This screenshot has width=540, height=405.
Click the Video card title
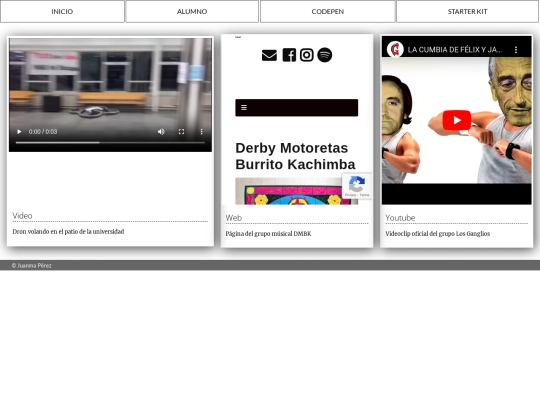(22, 216)
